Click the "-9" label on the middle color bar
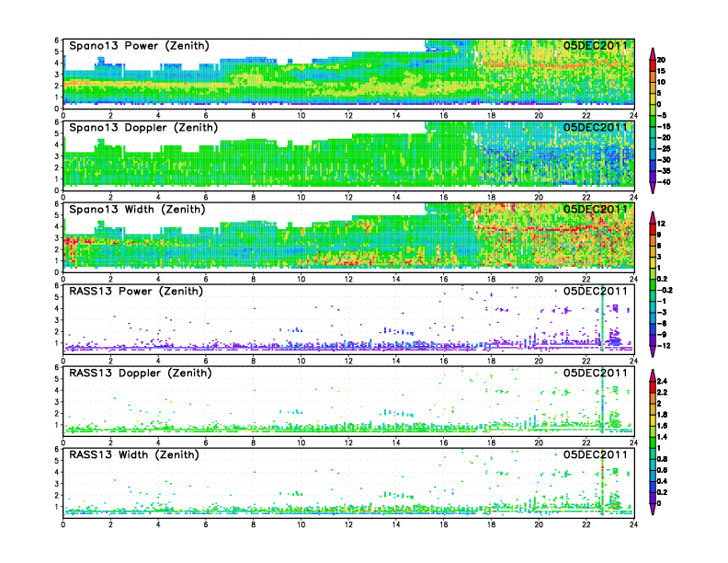The width and height of the screenshot is (728, 563). click(x=662, y=335)
